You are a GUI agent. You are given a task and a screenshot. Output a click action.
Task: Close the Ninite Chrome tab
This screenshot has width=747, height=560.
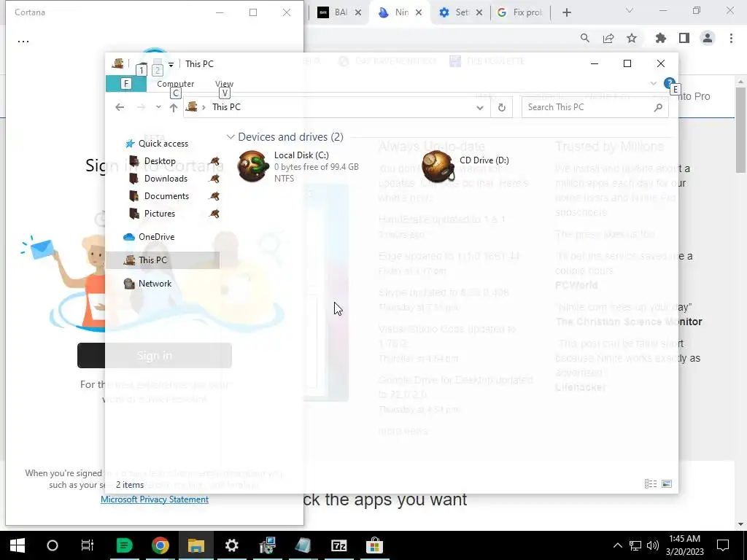[418, 13]
